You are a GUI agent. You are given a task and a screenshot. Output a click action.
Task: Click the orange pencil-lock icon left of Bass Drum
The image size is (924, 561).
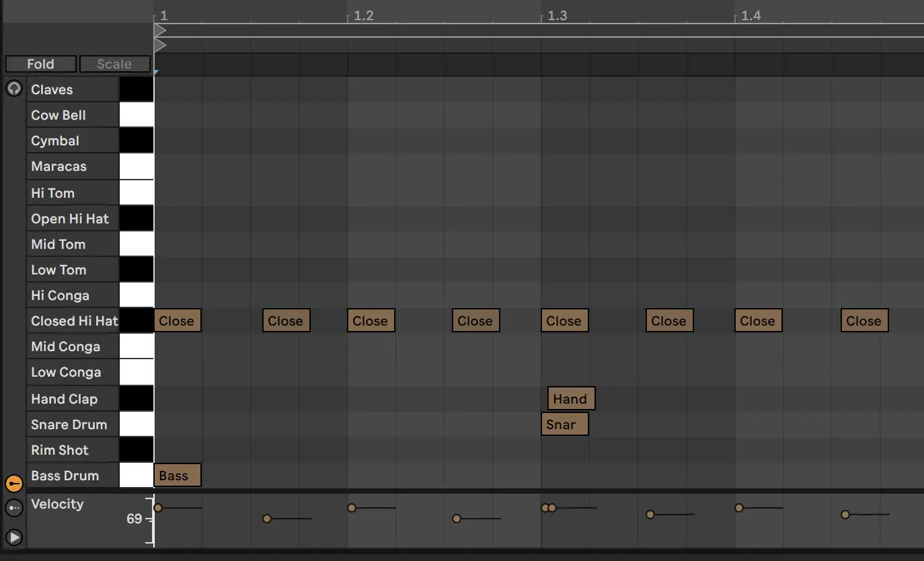tap(13, 483)
